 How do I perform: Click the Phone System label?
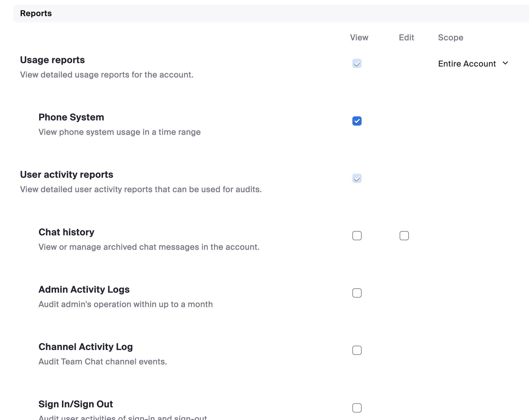(x=71, y=117)
